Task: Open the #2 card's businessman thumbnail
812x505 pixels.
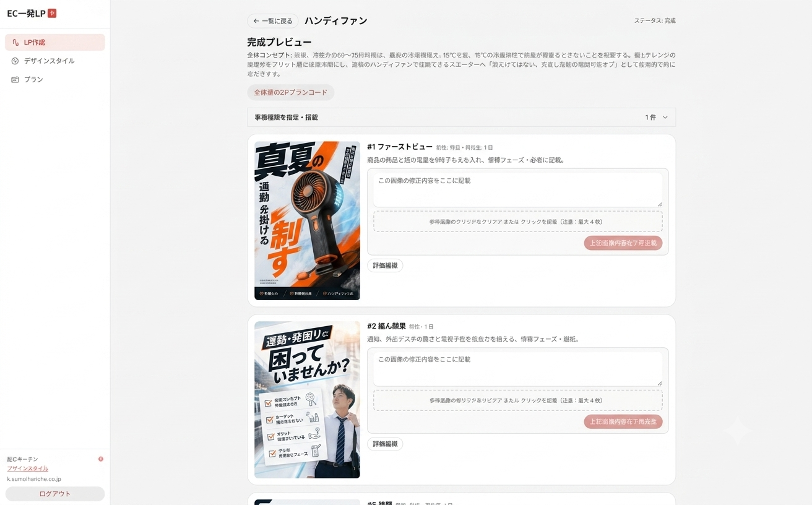Action: point(307,400)
